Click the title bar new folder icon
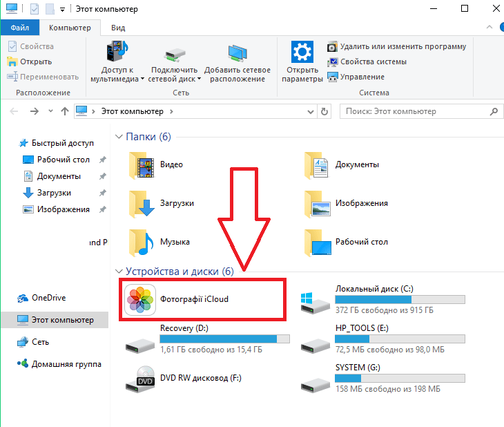504x427 pixels. [50, 9]
